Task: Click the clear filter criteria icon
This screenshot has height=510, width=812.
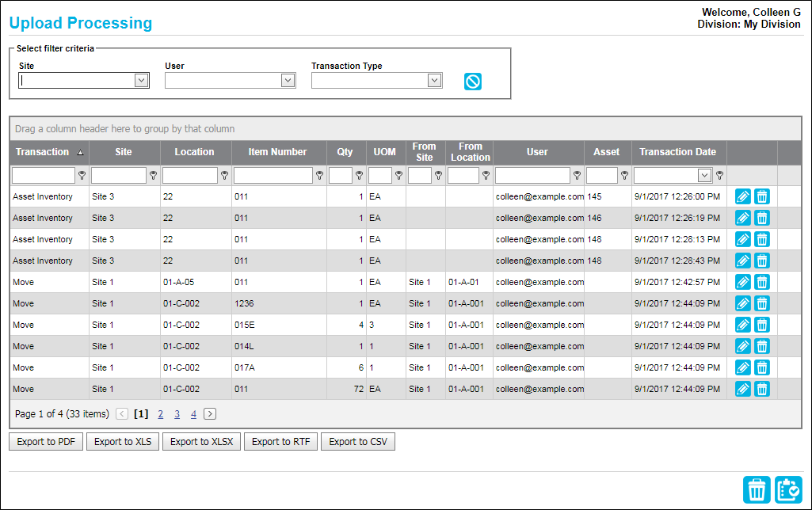Action: click(472, 82)
